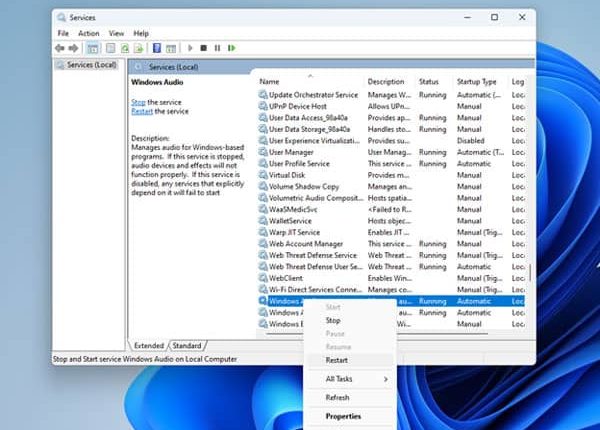The width and height of the screenshot is (600, 430).
Task: Toggle Show/Hide Console Tree toolbar icon
Action: [x=93, y=48]
